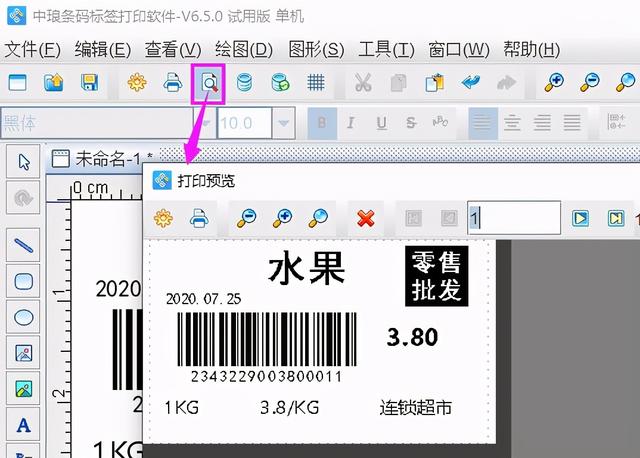This screenshot has width=640, height=458.
Task: Toggle underline text formatting
Action: 381,124
